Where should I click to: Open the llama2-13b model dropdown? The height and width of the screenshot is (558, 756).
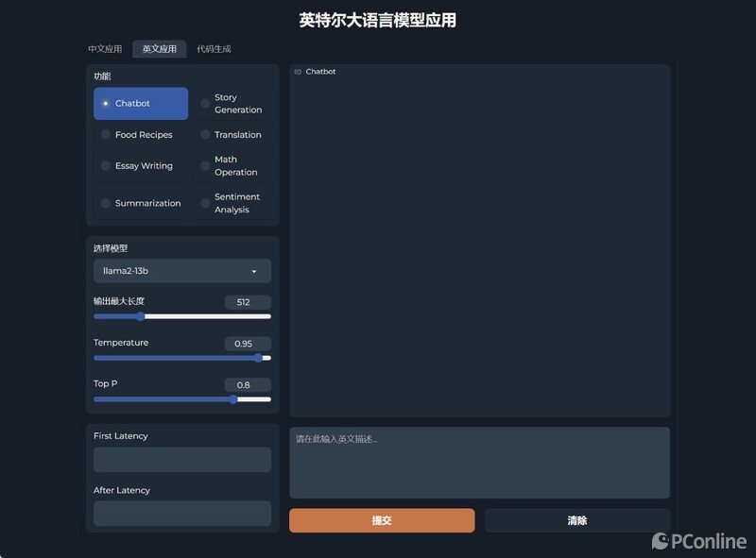[182, 271]
